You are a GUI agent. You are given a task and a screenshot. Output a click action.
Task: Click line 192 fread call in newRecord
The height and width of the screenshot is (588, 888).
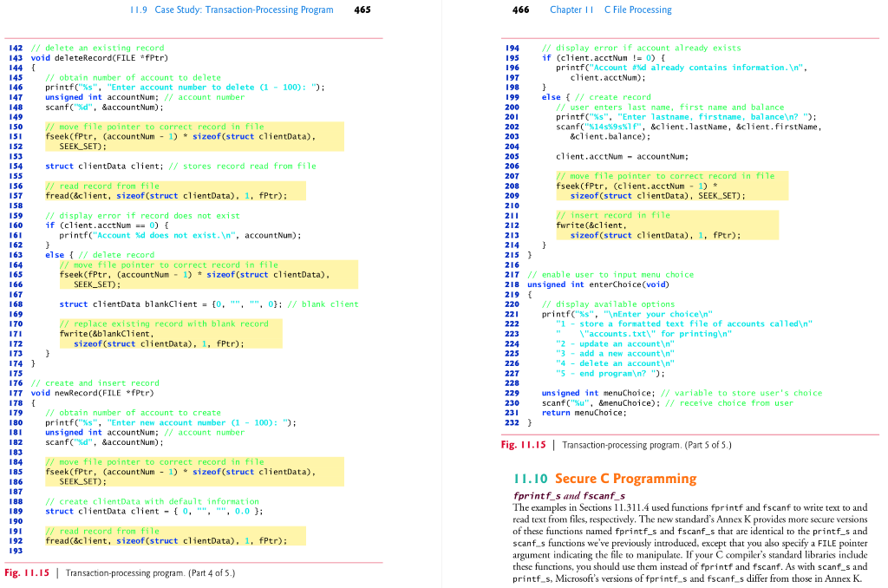tap(166, 540)
